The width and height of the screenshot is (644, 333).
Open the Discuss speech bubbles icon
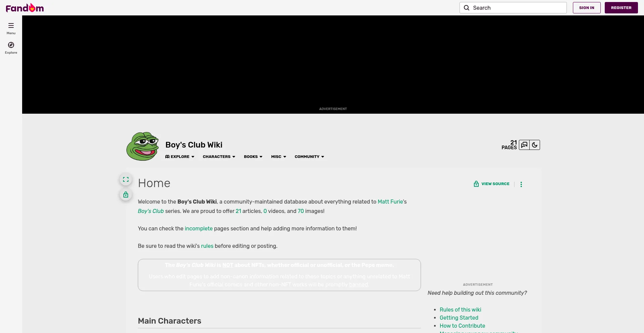524,145
